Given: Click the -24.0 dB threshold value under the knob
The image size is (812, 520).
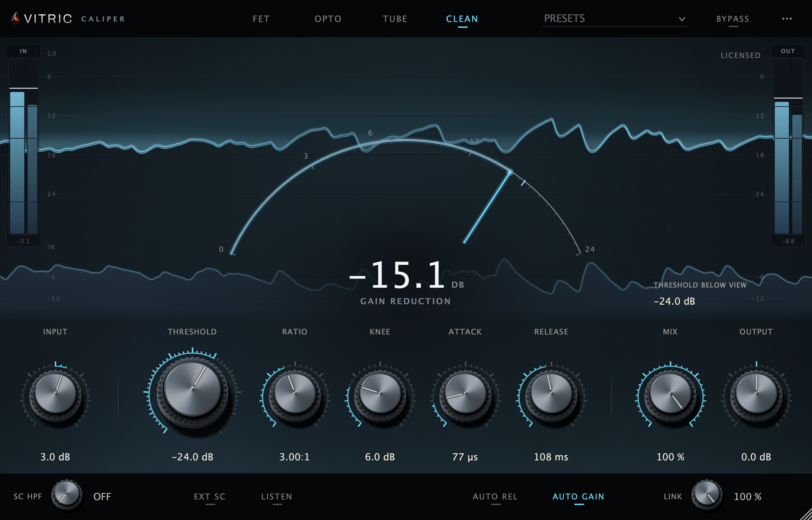Looking at the screenshot, I should tap(192, 457).
